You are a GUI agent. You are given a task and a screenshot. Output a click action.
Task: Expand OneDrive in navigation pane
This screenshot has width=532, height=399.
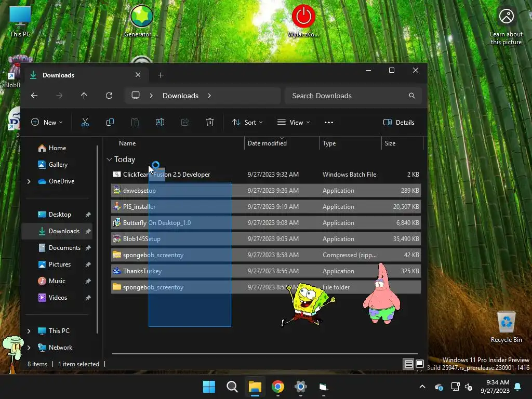tap(29, 181)
